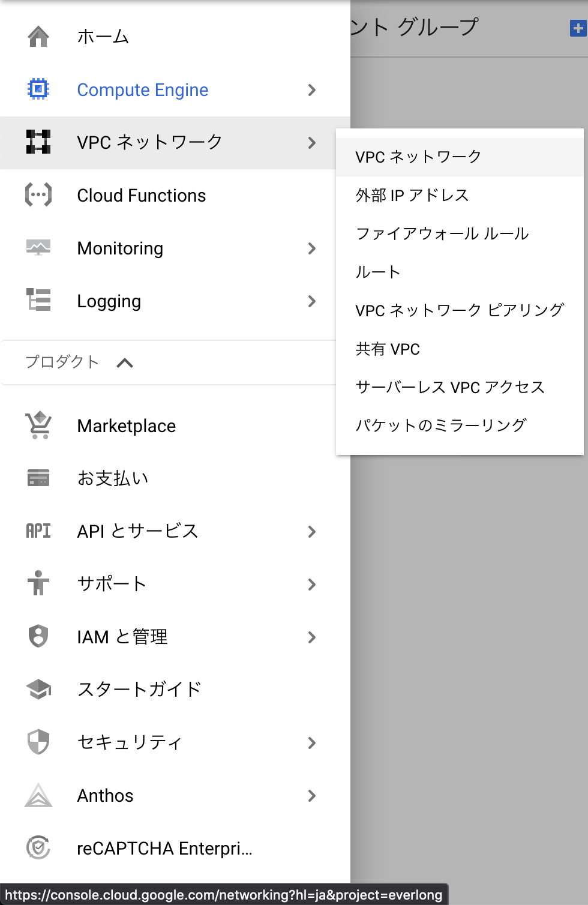Click the blue plus icon in header

[x=578, y=28]
